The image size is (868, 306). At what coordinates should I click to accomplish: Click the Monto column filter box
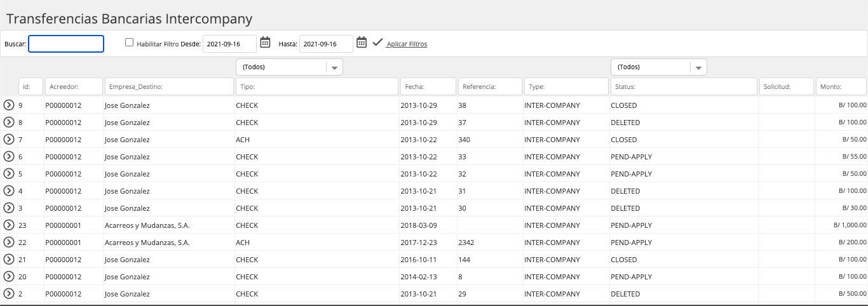[841, 86]
